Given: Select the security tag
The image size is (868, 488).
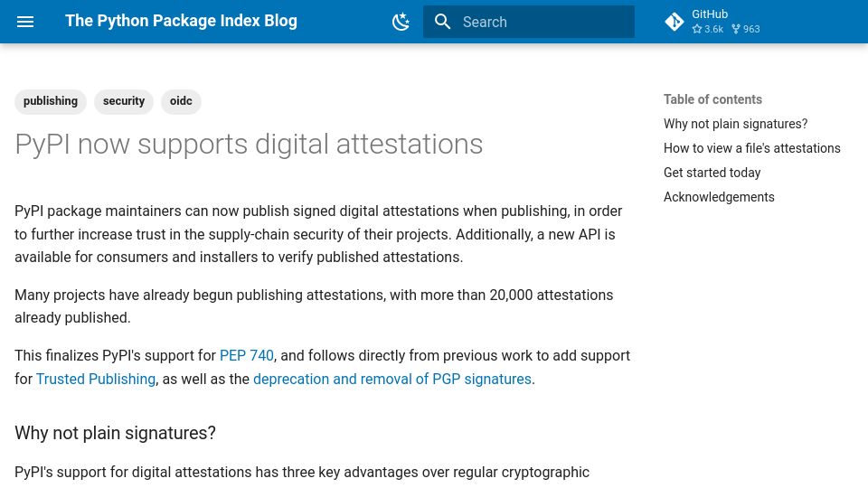Looking at the screenshot, I should [x=124, y=101].
